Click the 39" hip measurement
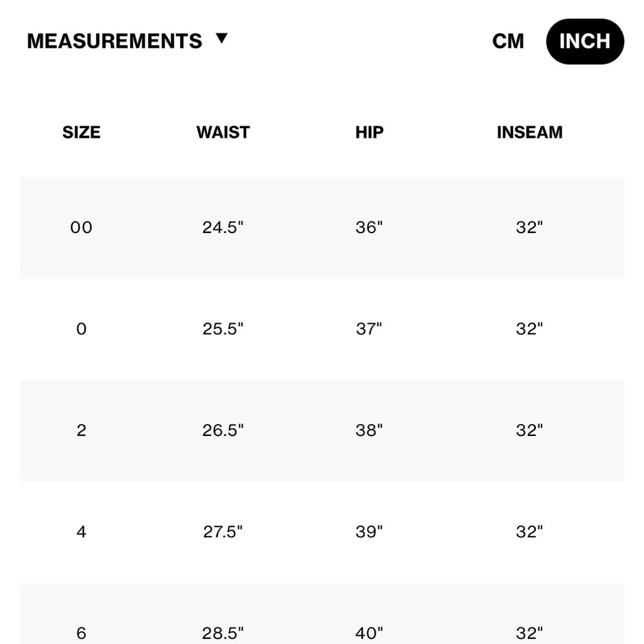The width and height of the screenshot is (644, 644). (369, 531)
